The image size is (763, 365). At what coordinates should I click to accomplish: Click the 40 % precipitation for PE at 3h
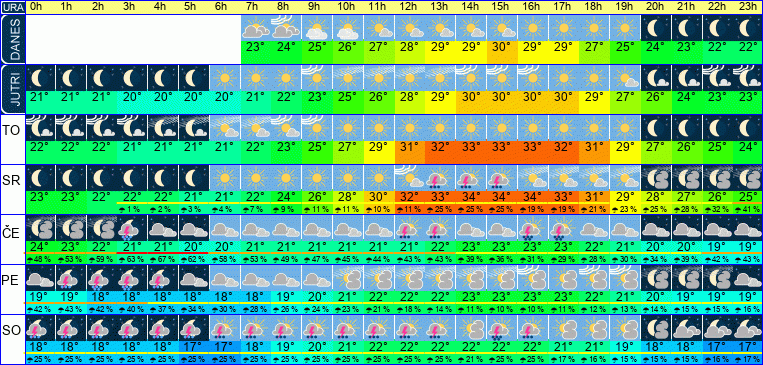(132, 309)
